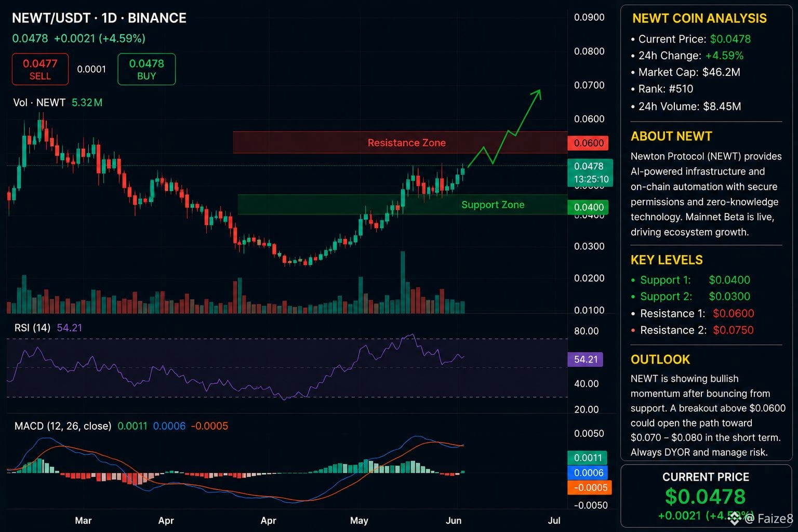Click the green 0.0400 price tag on axis
Image resolution: width=798 pixels, height=532 pixels.
[x=588, y=207]
